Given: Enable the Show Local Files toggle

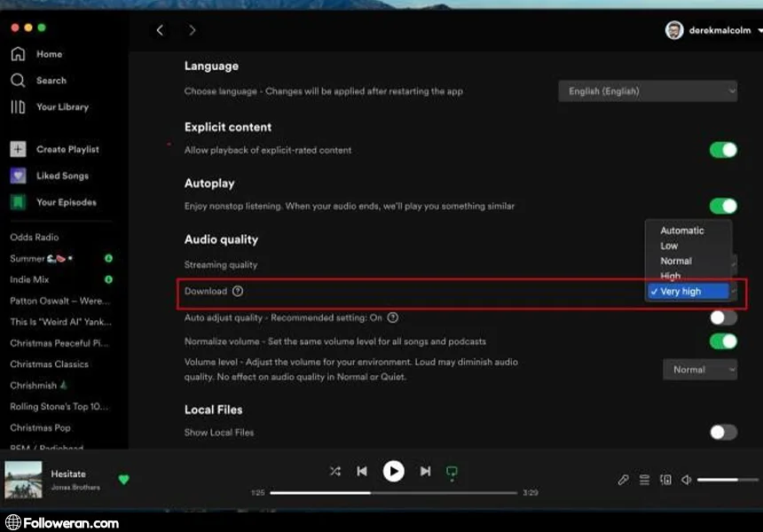Looking at the screenshot, I should point(723,433).
